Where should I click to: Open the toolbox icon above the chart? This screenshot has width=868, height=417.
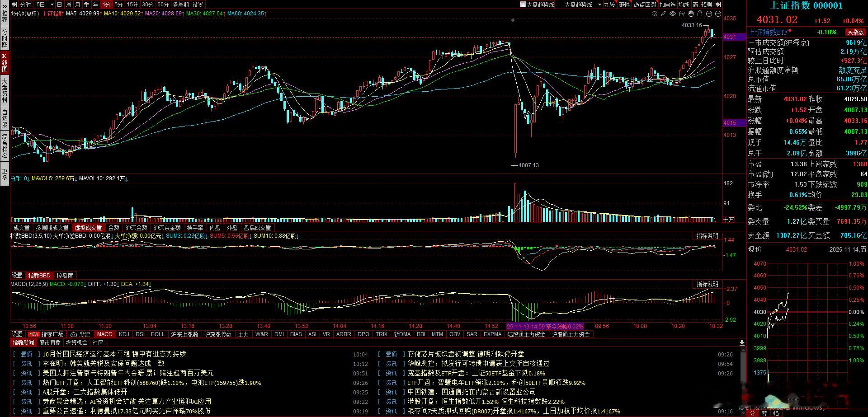682,14
